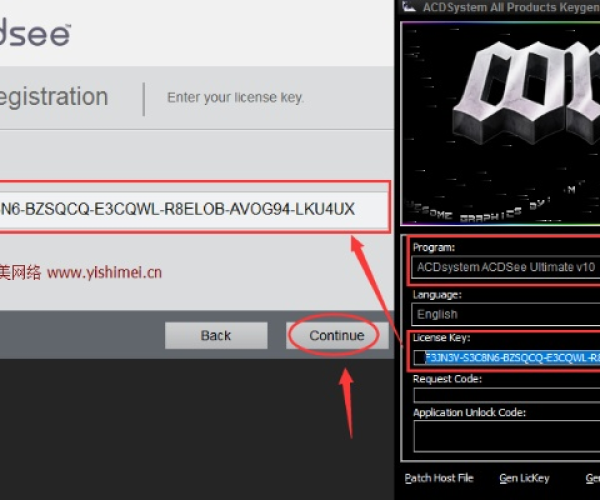Click the 'Enter your license key.' instruction text
The height and width of the screenshot is (500, 600).
click(x=235, y=98)
